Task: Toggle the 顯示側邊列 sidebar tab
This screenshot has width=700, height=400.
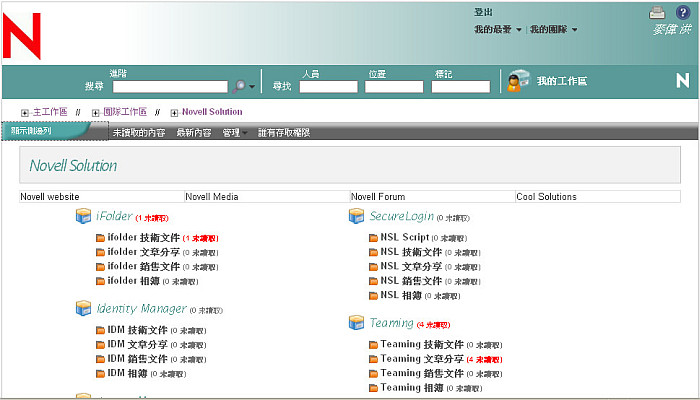Action: click(46, 131)
